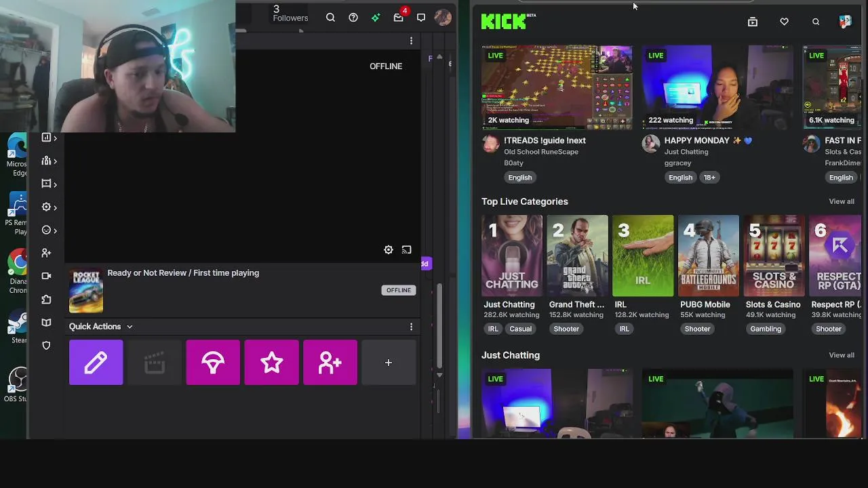Click the star quick action tile
The height and width of the screenshot is (488, 868).
click(x=271, y=363)
